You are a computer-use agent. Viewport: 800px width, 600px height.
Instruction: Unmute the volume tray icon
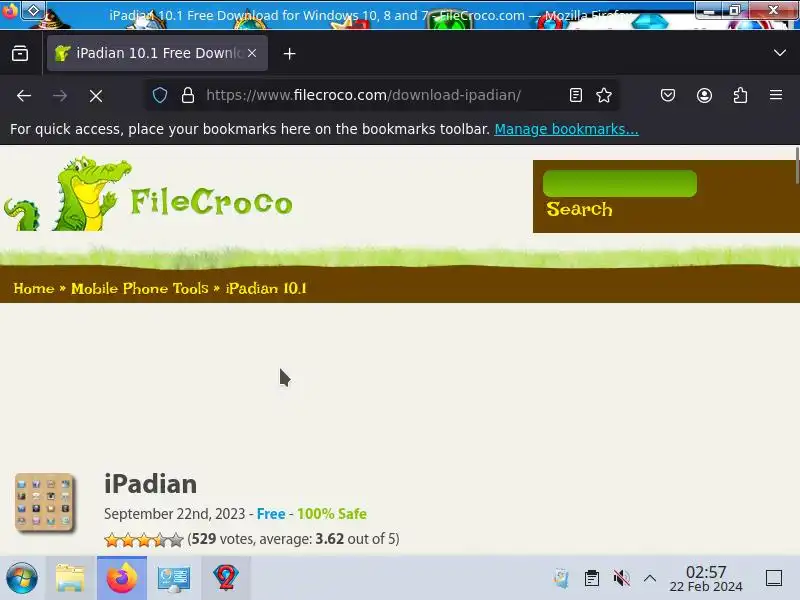click(x=621, y=578)
